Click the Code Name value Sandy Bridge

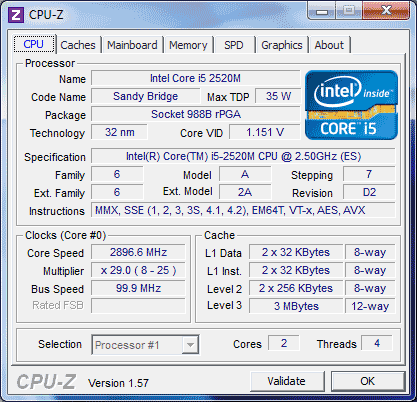[146, 96]
